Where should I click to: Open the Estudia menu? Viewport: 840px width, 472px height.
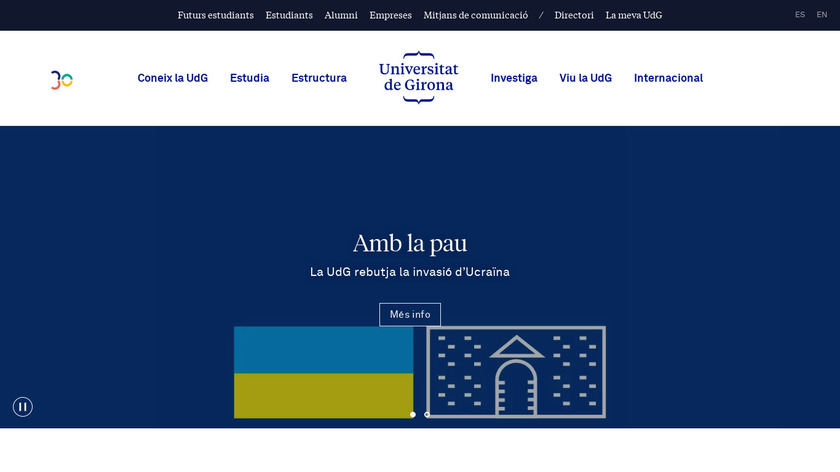pos(250,78)
